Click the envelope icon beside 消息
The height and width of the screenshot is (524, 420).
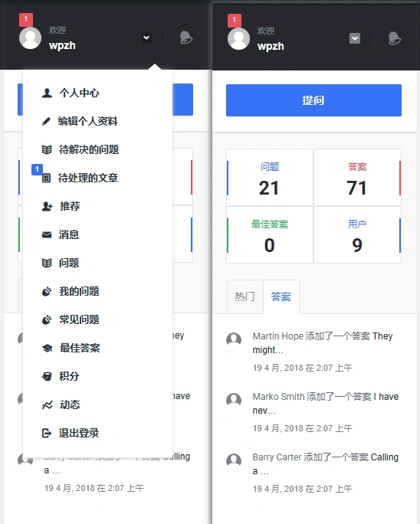47,235
